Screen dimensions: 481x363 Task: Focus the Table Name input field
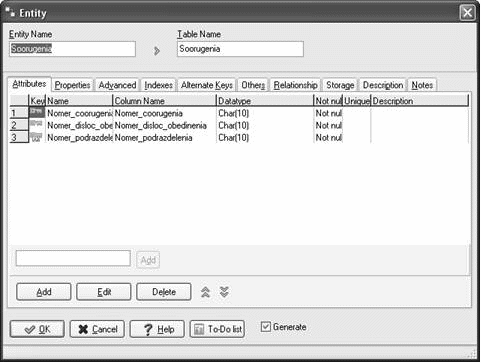[x=240, y=49]
